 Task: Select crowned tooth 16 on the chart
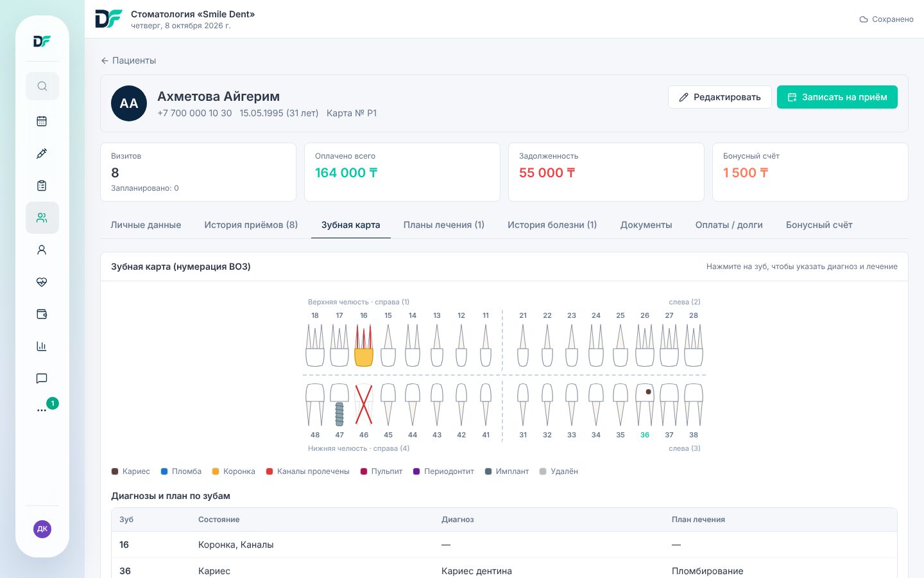[364, 346]
